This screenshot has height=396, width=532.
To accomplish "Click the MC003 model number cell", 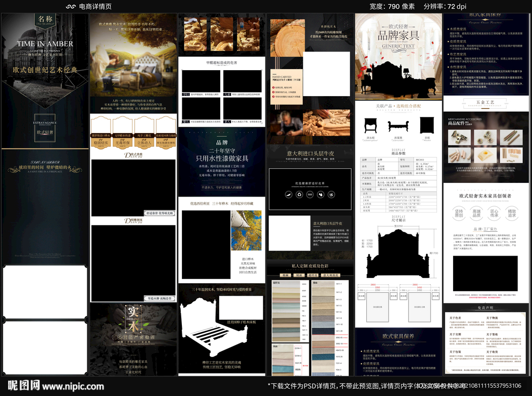I will (420, 160).
